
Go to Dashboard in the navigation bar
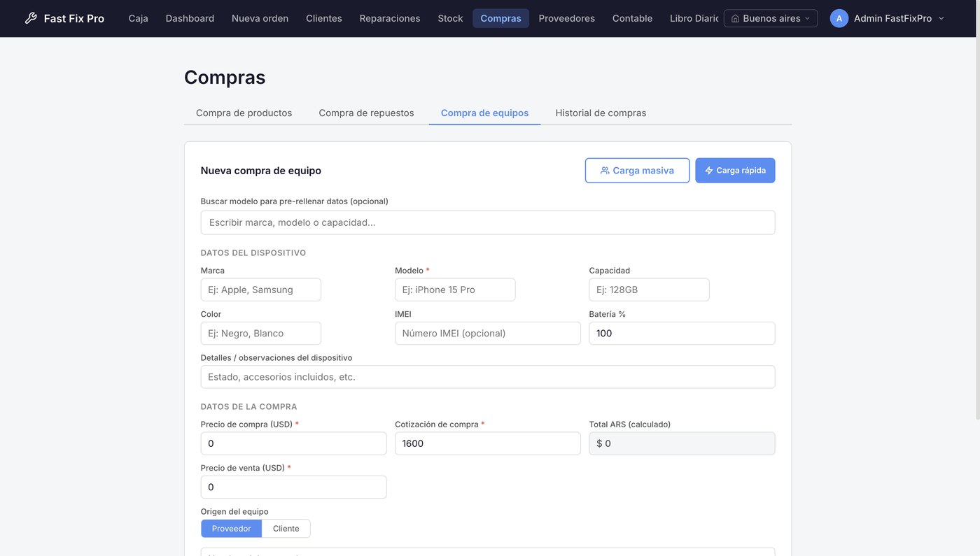click(190, 18)
